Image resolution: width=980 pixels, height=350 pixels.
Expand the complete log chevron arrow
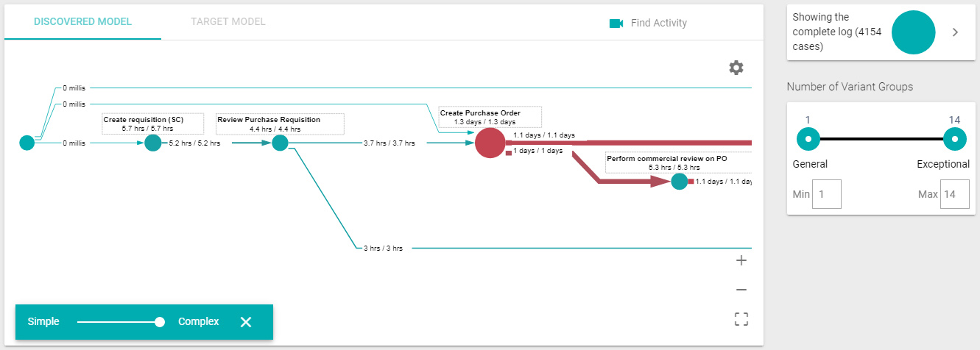[x=955, y=32]
